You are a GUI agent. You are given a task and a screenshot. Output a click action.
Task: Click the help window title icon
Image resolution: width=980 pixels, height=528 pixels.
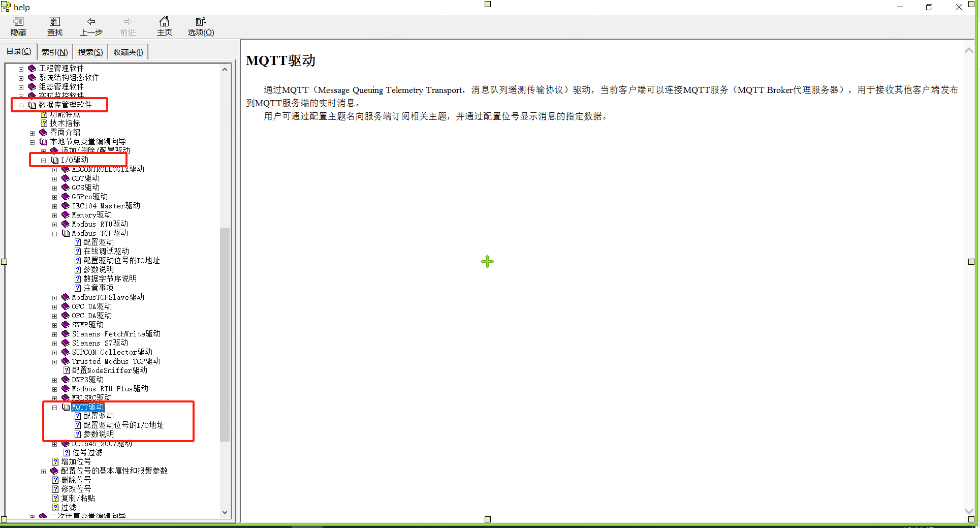coord(6,7)
